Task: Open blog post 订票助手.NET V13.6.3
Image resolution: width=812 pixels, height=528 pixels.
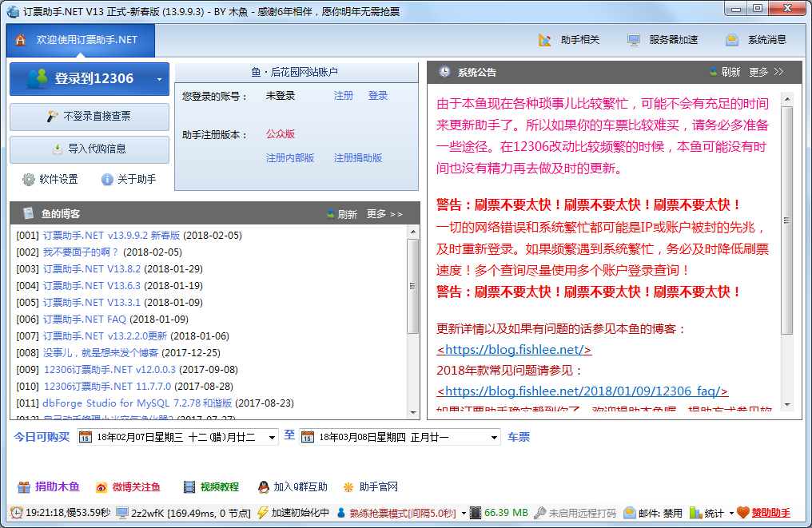Action: tap(92, 286)
